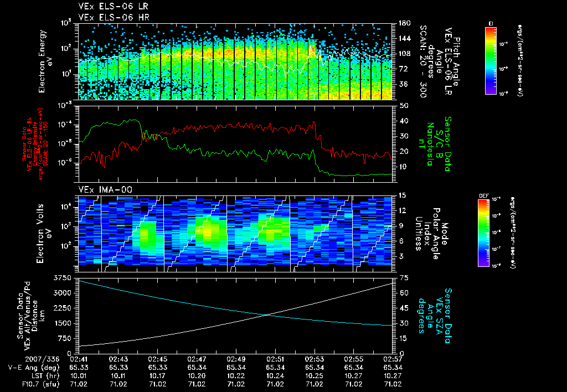This screenshot has width=567, height=392.
Task: Click the "40" nanotesla axis tick
Action: click(x=404, y=121)
